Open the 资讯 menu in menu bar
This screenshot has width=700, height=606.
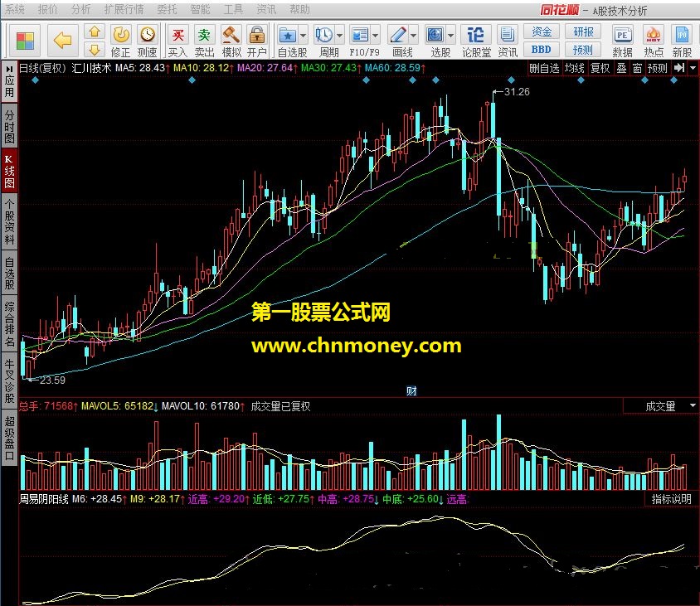[266, 9]
